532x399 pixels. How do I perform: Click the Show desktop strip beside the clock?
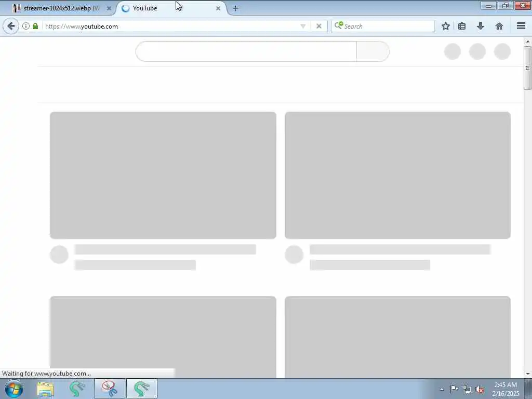pos(528,389)
